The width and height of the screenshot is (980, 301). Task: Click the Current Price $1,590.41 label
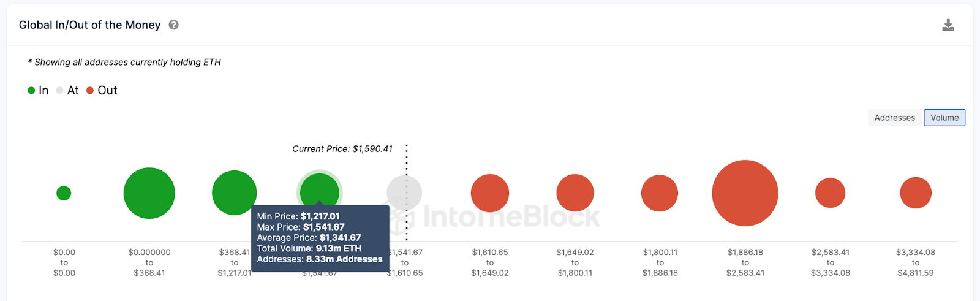(x=342, y=149)
